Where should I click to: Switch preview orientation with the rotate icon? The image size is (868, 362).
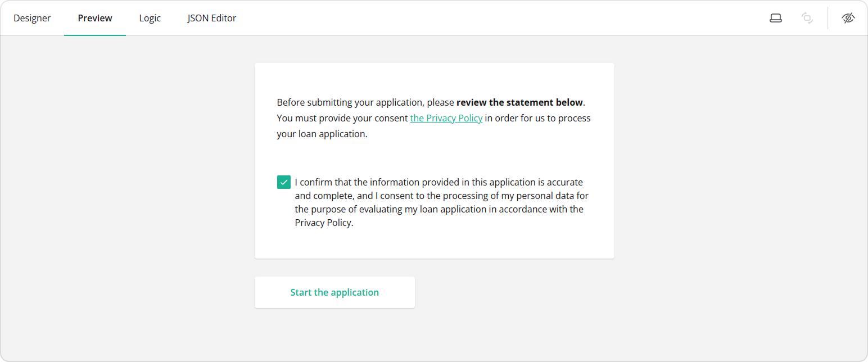click(x=807, y=17)
